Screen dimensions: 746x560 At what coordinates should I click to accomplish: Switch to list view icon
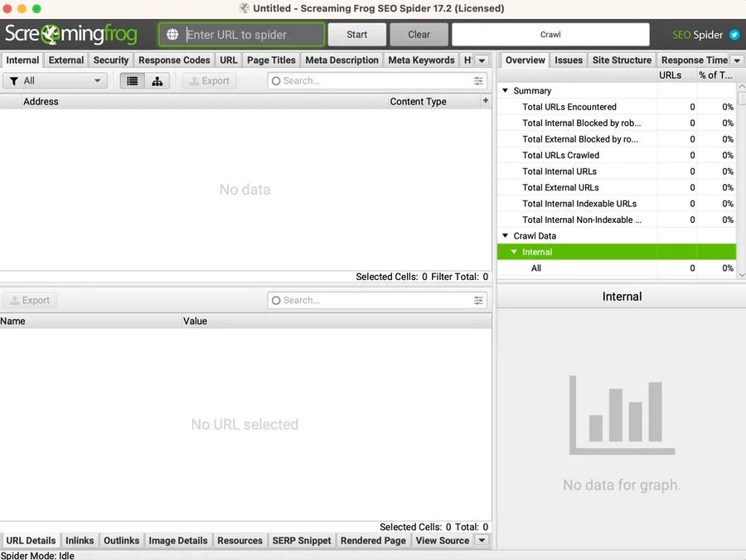(x=133, y=81)
